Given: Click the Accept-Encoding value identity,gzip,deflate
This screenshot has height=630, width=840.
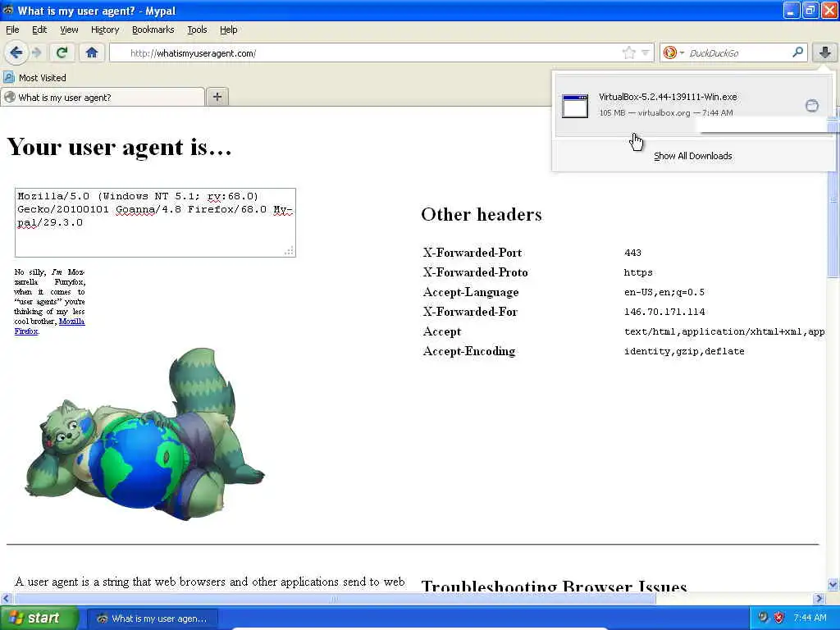Looking at the screenshot, I should click(684, 351).
